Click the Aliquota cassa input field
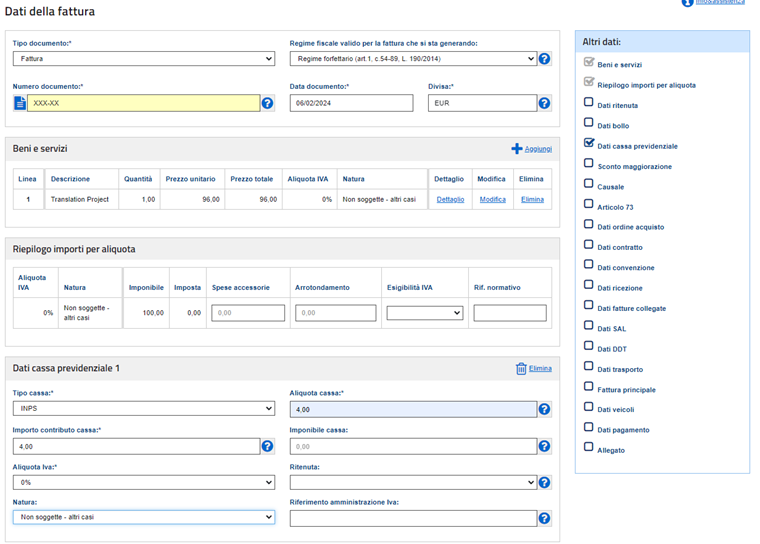Screen dimensions: 760x544 (413, 409)
